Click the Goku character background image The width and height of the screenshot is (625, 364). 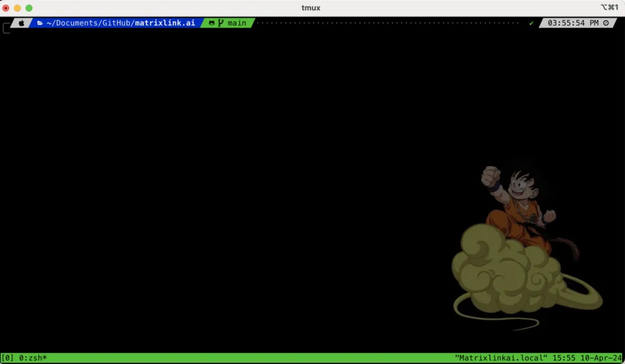pos(519,244)
